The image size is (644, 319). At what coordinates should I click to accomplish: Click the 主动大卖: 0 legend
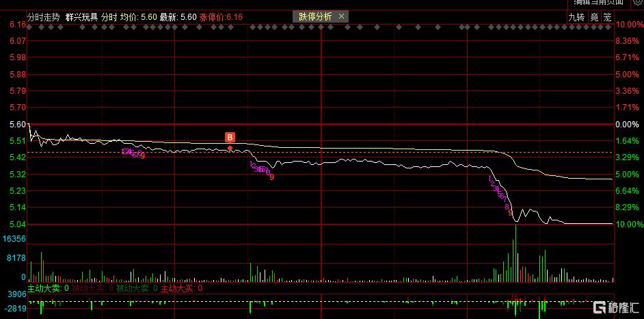pyautogui.click(x=48, y=289)
